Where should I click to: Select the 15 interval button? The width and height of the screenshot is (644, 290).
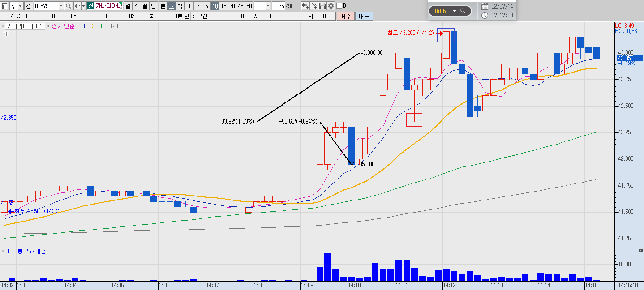(223, 6)
